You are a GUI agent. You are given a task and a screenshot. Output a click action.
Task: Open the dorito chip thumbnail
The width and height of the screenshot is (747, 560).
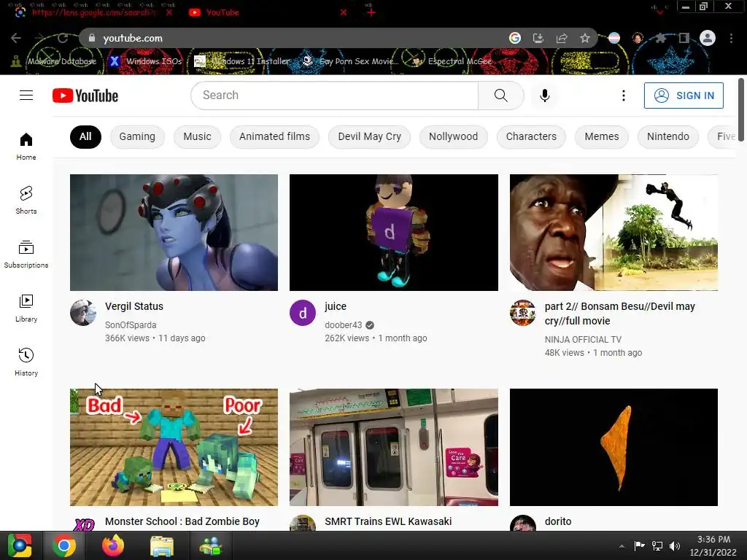click(614, 447)
